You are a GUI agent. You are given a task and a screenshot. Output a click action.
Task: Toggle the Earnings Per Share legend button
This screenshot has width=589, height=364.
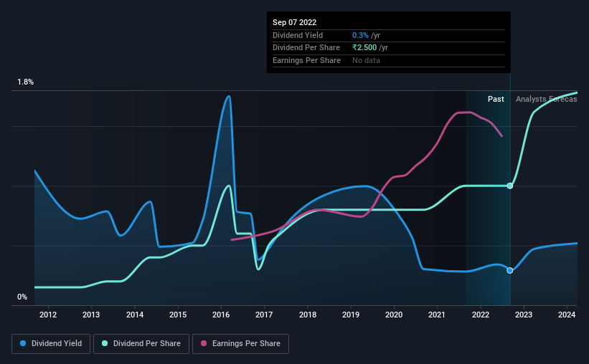click(240, 344)
